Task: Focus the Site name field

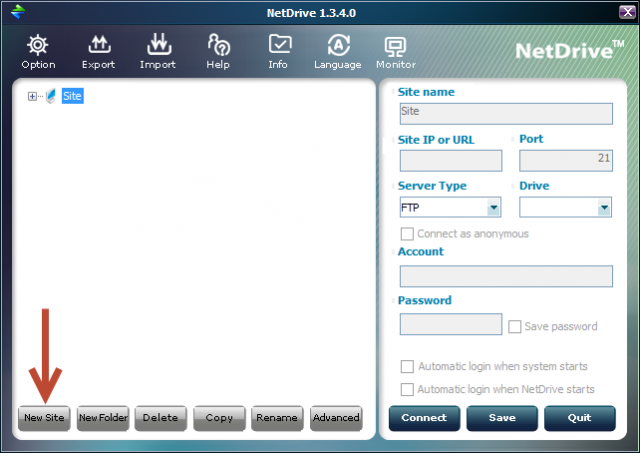Action: pos(506,113)
